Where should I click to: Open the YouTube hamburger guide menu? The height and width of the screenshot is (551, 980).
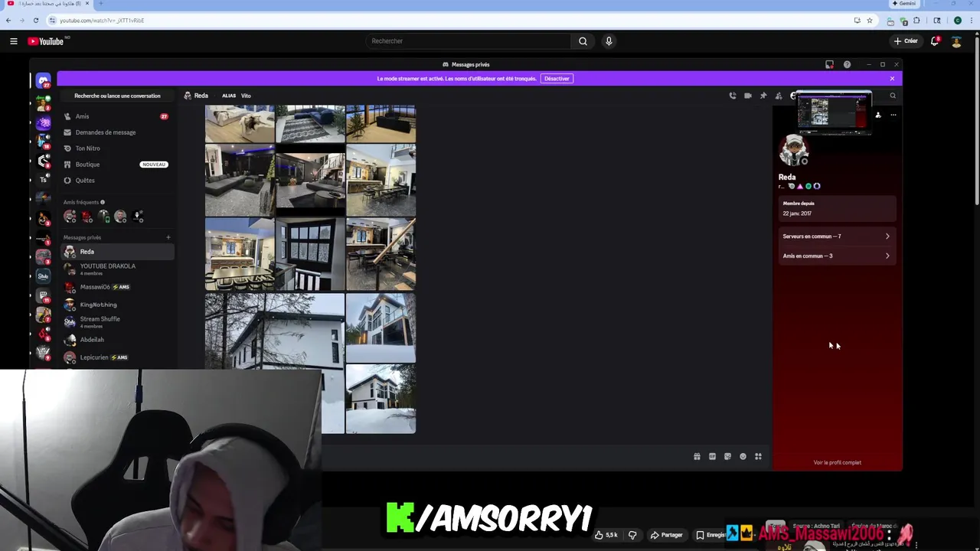[13, 41]
